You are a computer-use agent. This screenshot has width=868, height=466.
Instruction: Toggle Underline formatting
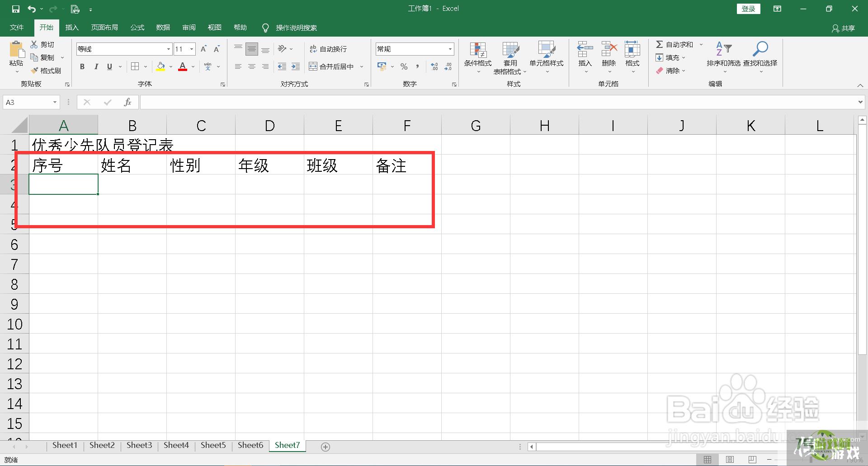(x=109, y=66)
